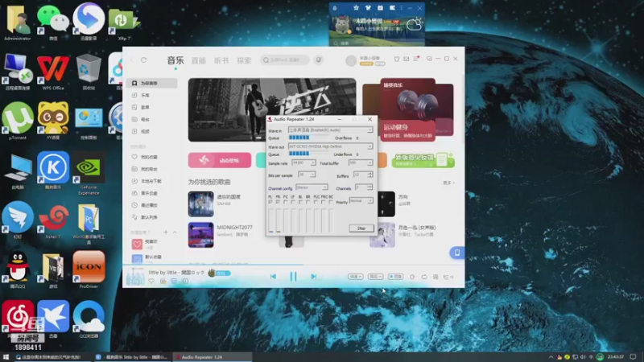Switch to the 听书 tab
Viewport: 644px width, 362px height.
[221, 61]
